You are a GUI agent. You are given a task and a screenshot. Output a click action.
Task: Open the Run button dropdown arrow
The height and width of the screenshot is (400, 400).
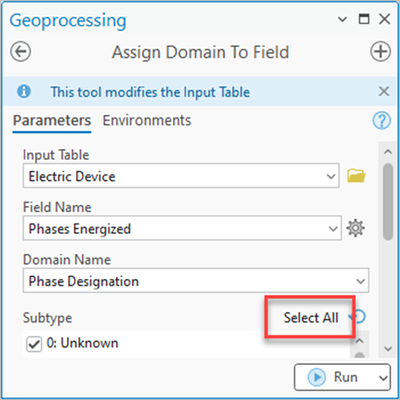tap(383, 378)
